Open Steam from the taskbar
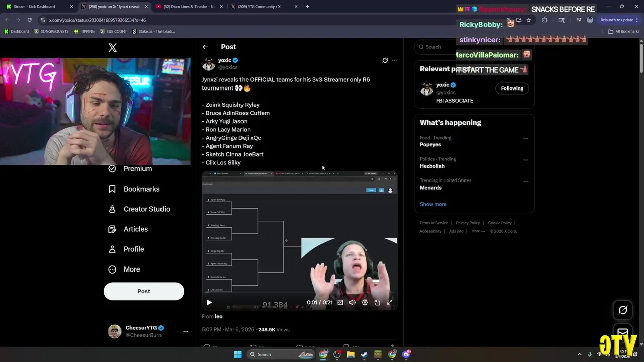The image size is (644, 362). (x=364, y=354)
